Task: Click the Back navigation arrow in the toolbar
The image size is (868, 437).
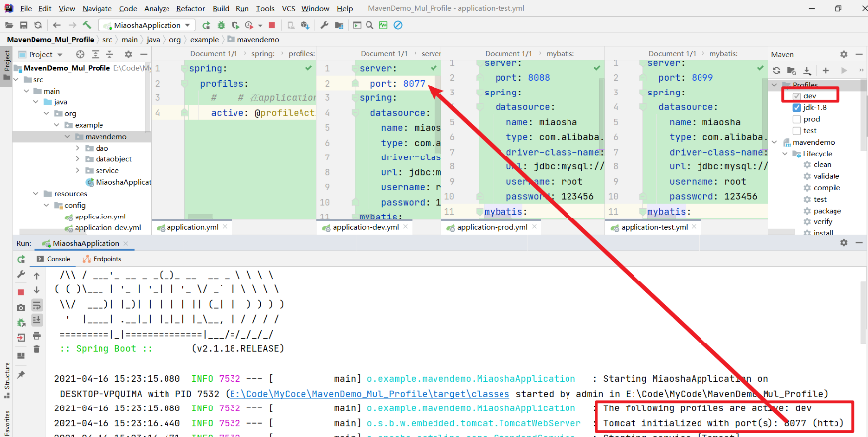Action: click(x=57, y=25)
